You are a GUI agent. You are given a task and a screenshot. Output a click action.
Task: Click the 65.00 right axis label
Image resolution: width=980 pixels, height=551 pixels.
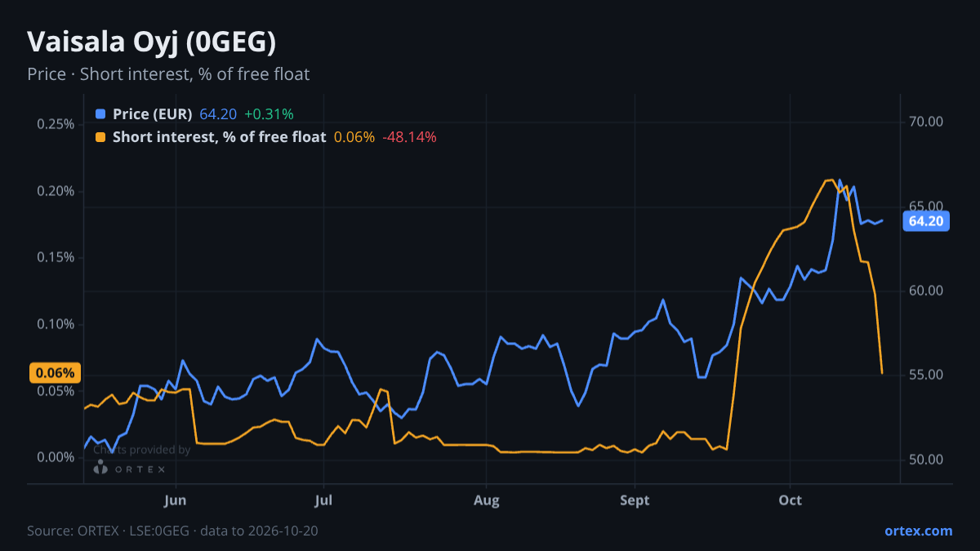pyautogui.click(x=925, y=207)
